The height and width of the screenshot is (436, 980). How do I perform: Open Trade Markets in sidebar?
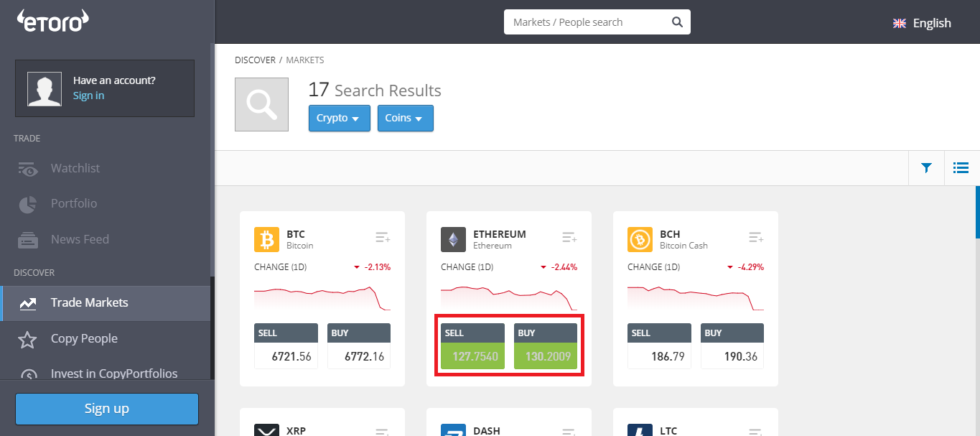click(89, 303)
